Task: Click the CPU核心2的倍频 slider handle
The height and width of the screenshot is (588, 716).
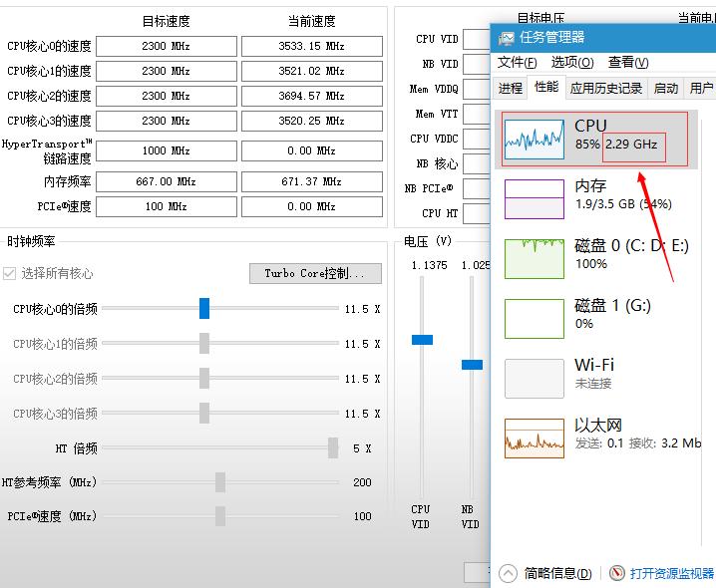Action: [x=204, y=379]
